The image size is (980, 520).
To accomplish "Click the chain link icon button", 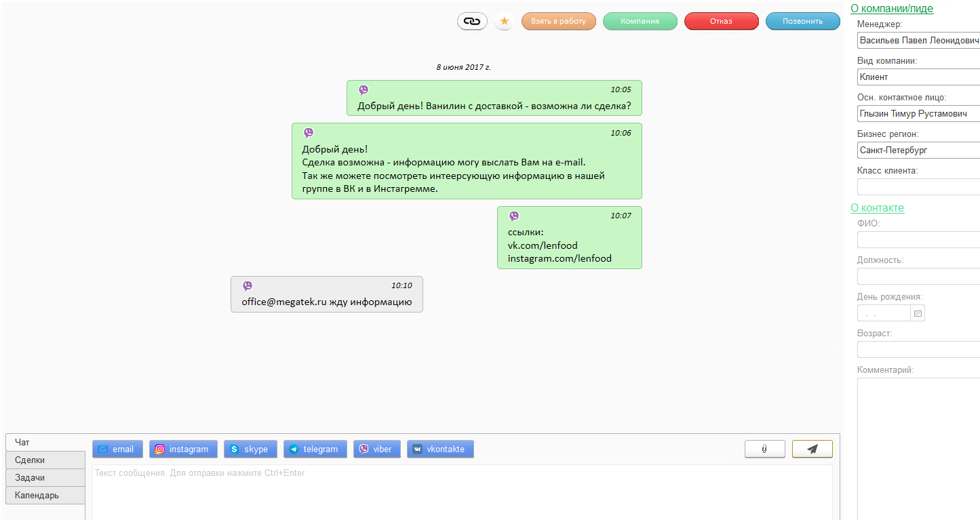I will click(x=472, y=21).
